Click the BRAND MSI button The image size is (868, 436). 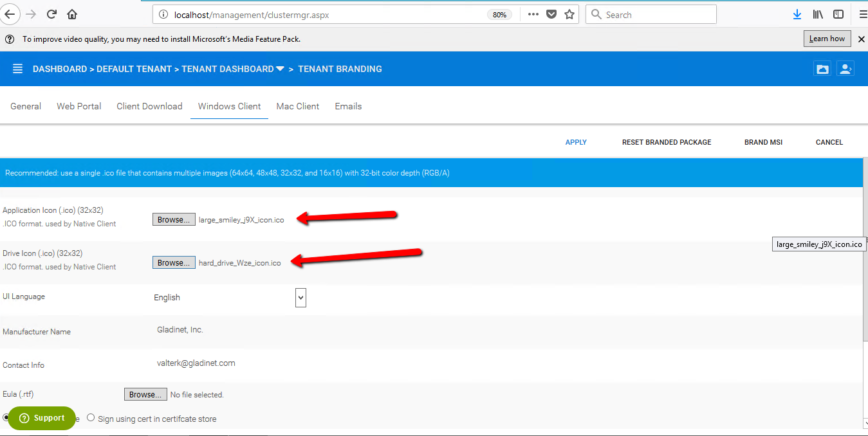[x=763, y=142]
